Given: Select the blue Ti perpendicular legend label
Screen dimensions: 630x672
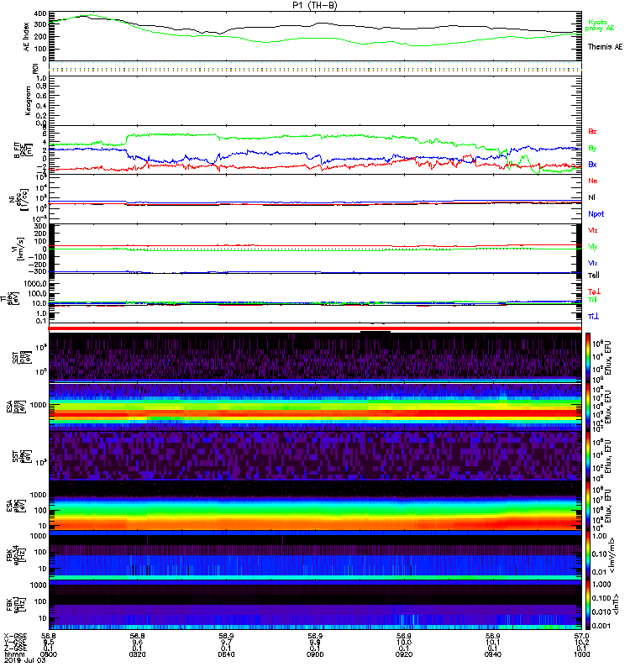Looking at the screenshot, I should click(x=593, y=317).
